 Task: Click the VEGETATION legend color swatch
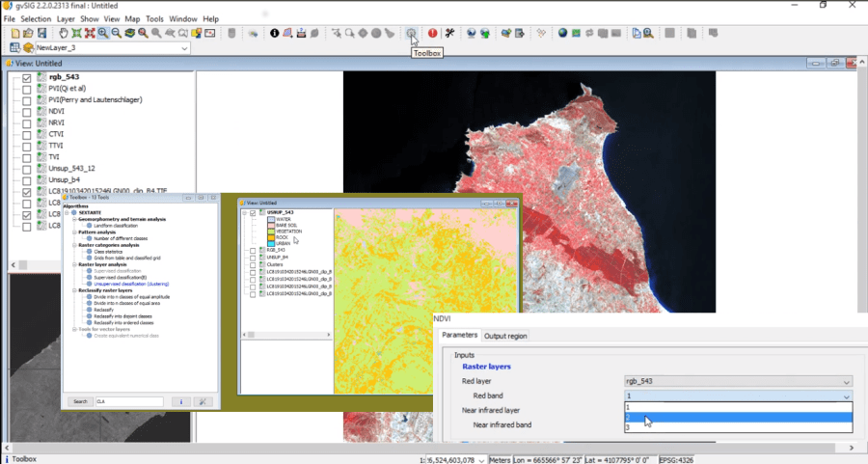point(269,232)
